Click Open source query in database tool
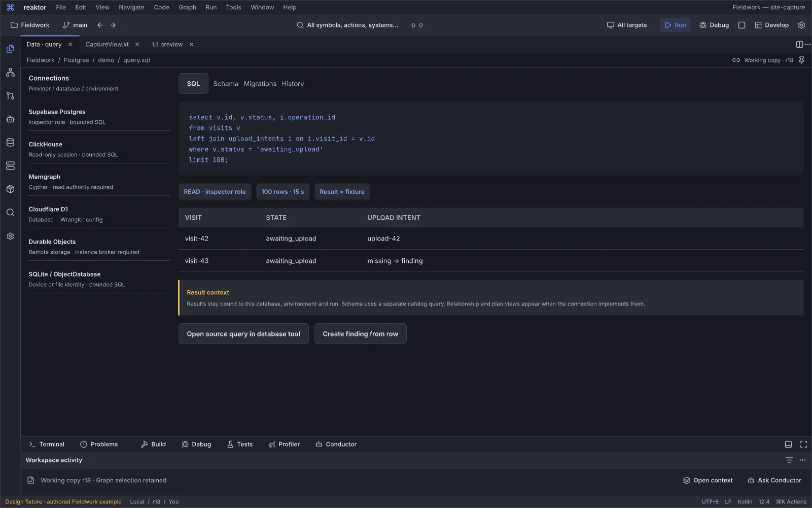The width and height of the screenshot is (812, 508). 243,334
